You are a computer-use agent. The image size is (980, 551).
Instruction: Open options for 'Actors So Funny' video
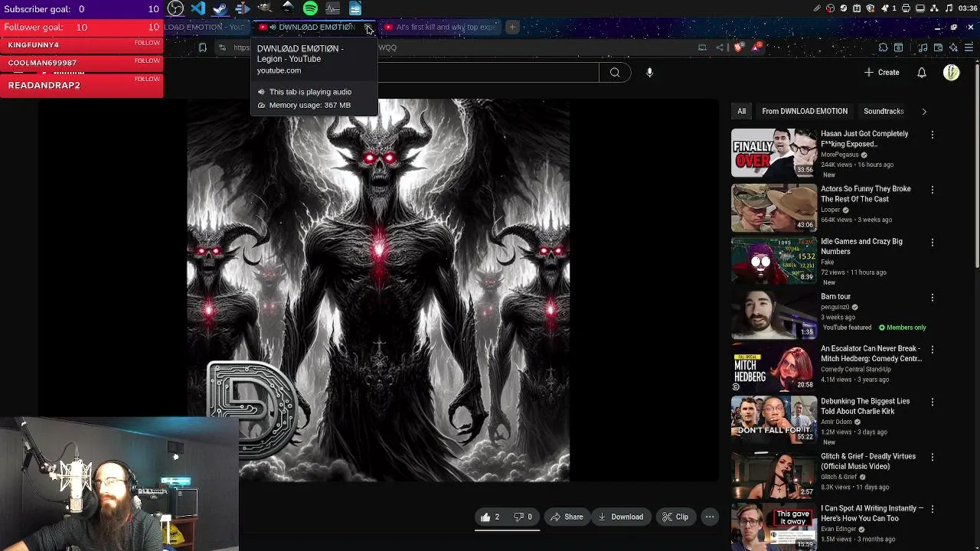[932, 190]
